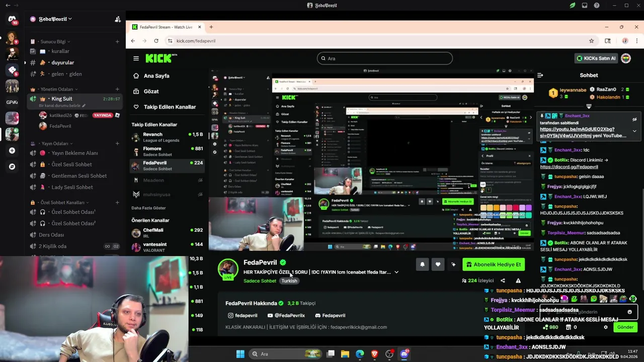Open Brave browser from the taskbar
The width and height of the screenshot is (644, 362).
374,354
